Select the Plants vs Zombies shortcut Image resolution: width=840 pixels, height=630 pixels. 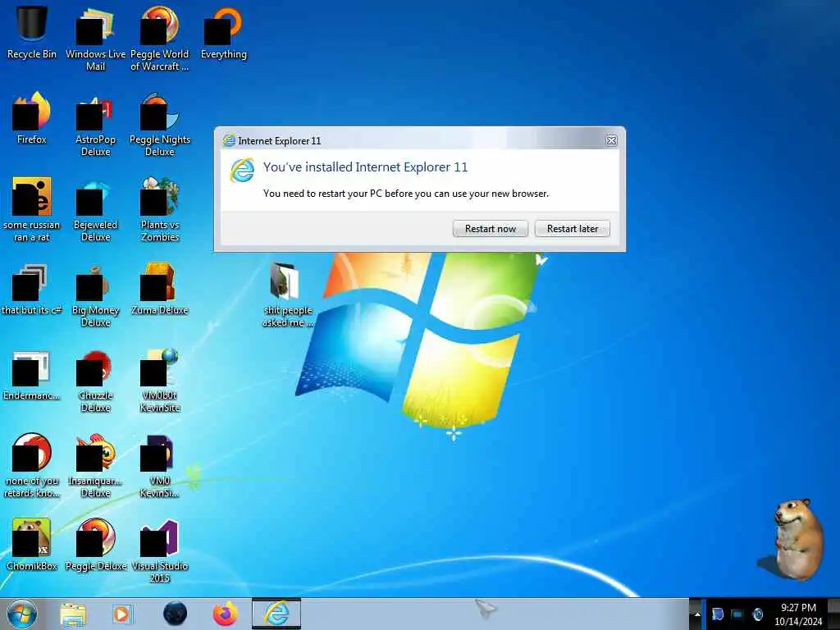[160, 209]
